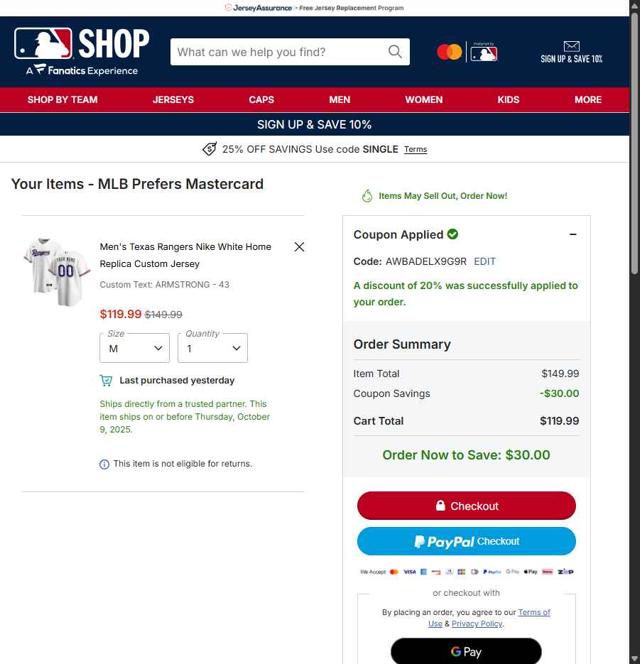
Task: Click the red Checkout button
Action: (466, 506)
